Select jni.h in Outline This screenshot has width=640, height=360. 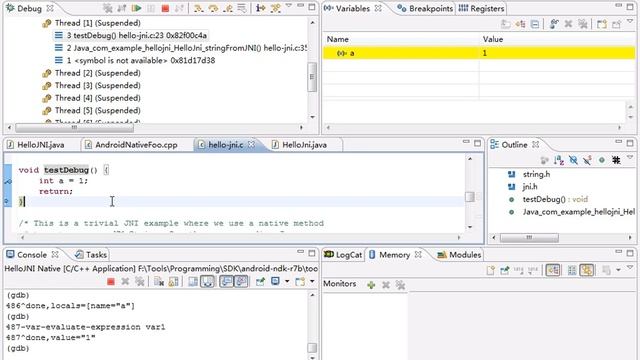530,187
